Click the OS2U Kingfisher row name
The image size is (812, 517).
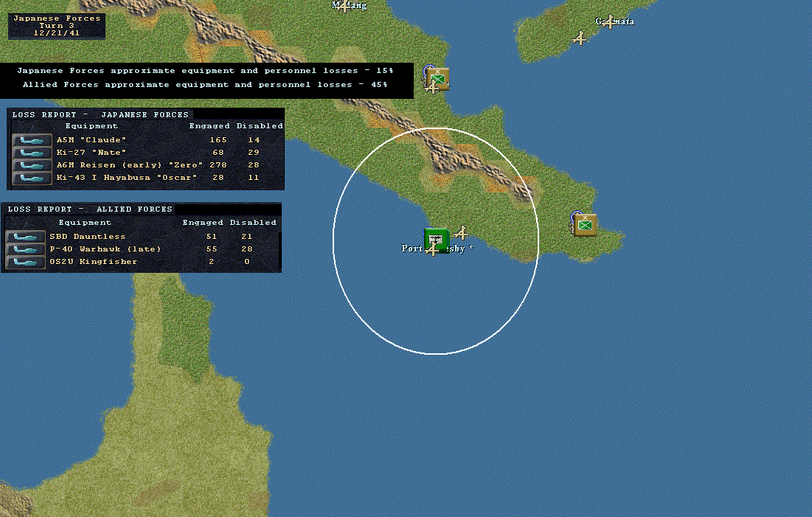(x=94, y=262)
